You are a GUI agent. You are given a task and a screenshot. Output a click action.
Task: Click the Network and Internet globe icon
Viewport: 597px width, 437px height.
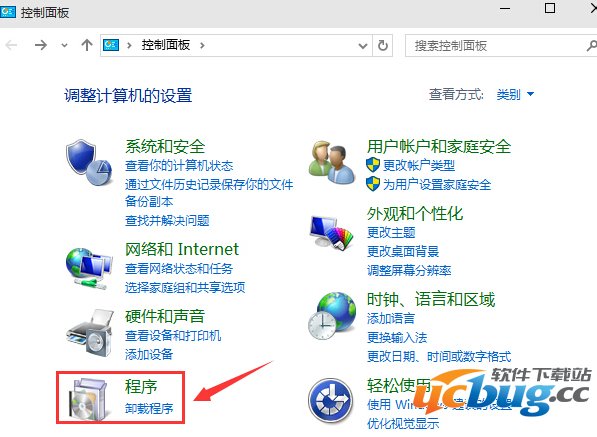(x=89, y=268)
